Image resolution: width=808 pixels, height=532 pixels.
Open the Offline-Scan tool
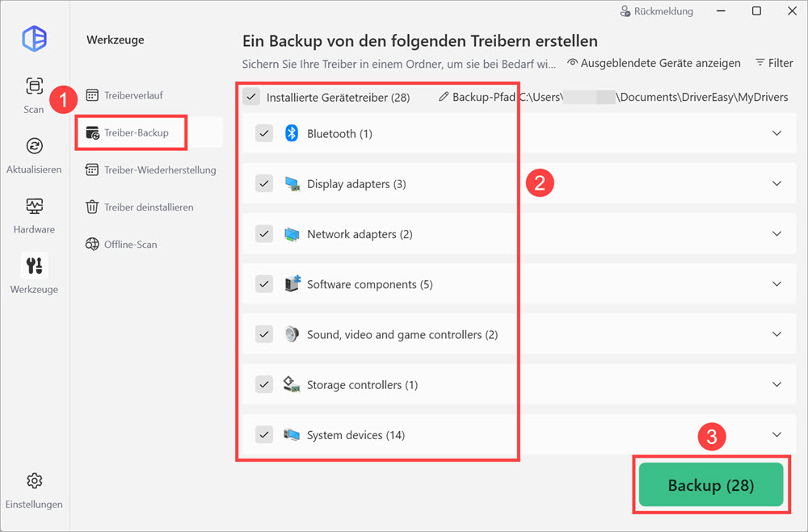click(130, 244)
